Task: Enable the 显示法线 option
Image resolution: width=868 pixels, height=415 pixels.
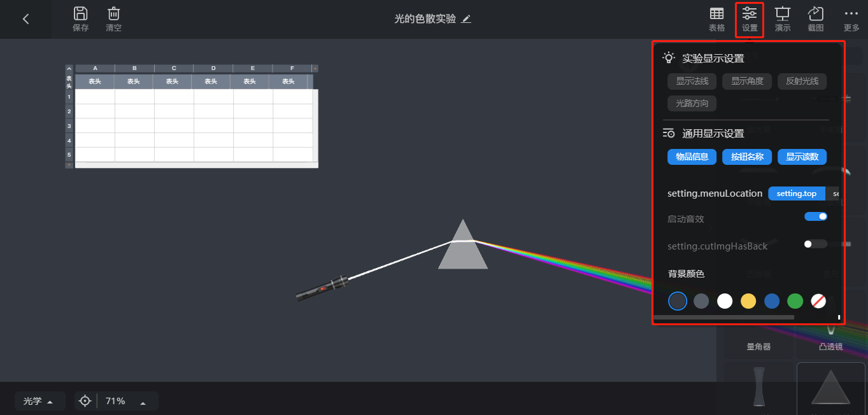Action: [x=692, y=81]
